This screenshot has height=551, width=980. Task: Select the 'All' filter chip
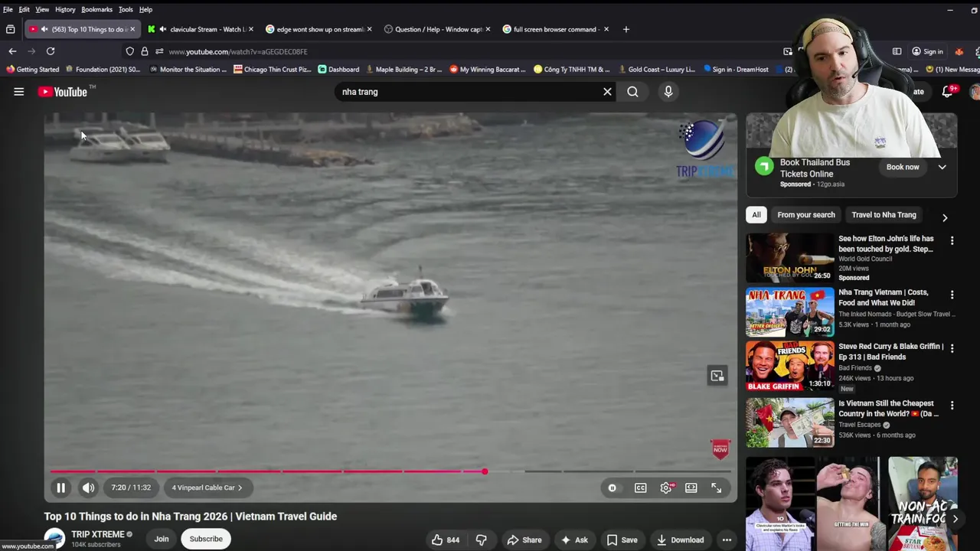pos(756,215)
